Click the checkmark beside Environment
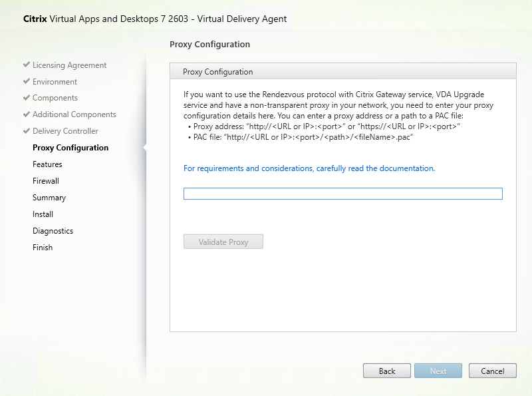This screenshot has height=396, width=532. point(27,81)
